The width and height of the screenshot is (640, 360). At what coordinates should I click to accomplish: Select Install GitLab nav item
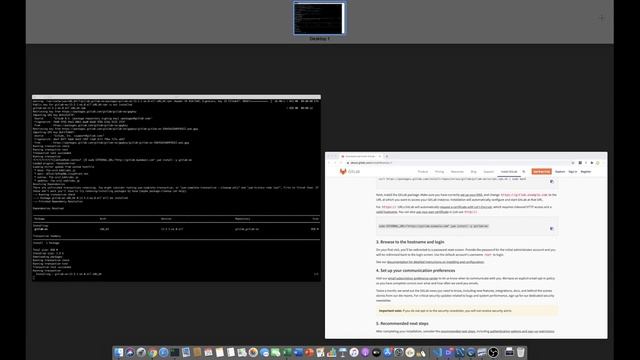click(x=509, y=172)
